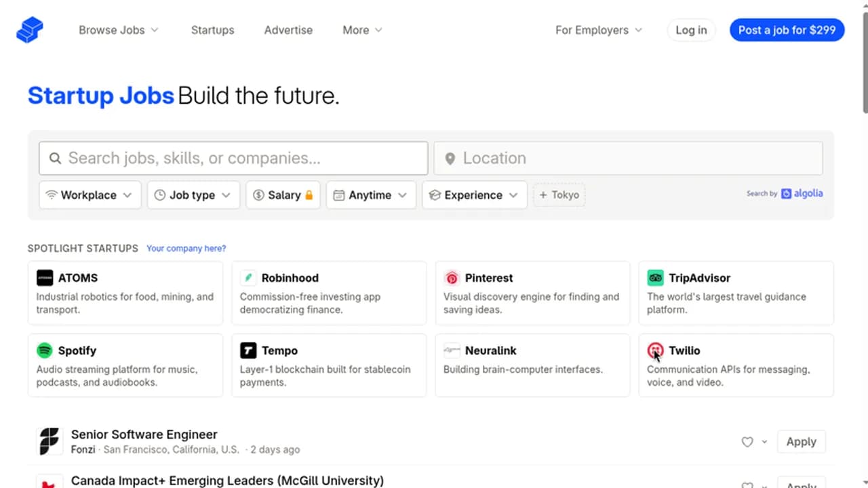Click the Job type clock icon
868x488 pixels.
pyautogui.click(x=160, y=195)
